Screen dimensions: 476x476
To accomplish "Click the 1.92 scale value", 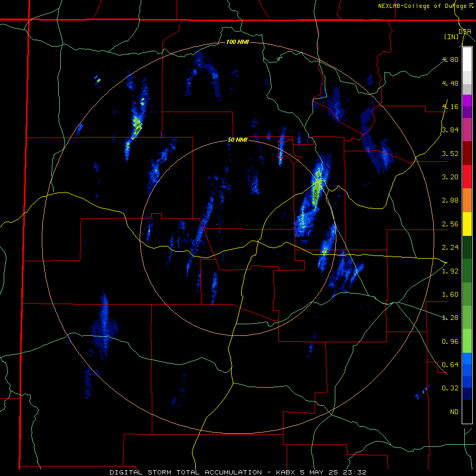I will pos(450,271).
